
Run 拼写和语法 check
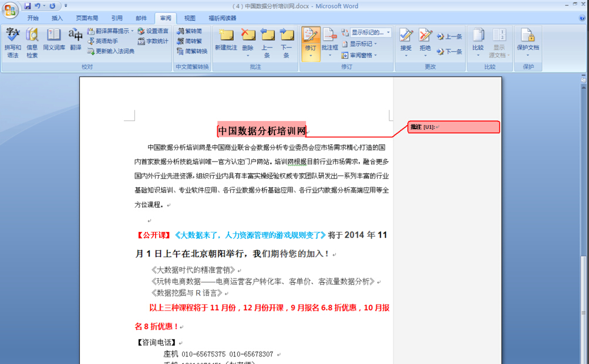12,42
